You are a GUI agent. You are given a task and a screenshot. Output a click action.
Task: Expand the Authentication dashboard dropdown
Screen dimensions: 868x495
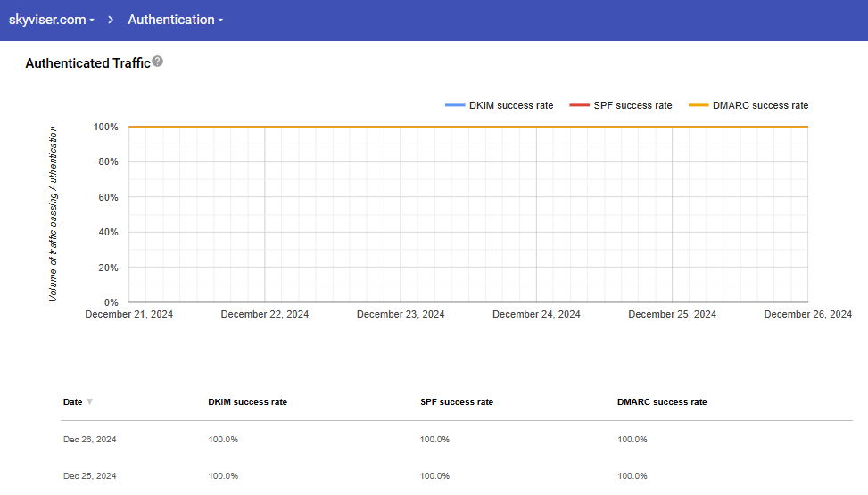point(175,20)
